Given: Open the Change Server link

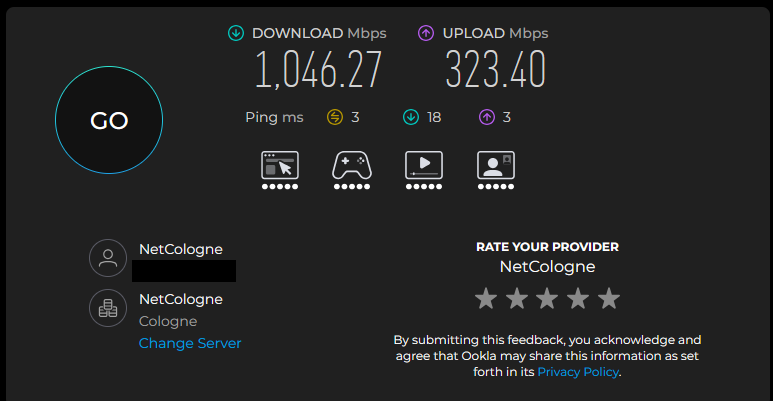Looking at the screenshot, I should (190, 343).
